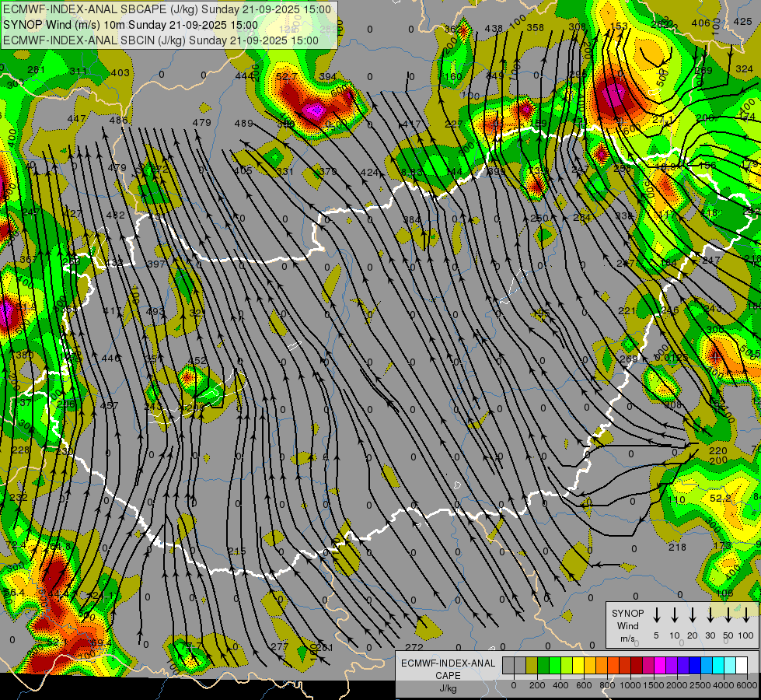Pick the pure yellow CAPE legend swatch
761x700 pixels.
point(578,666)
